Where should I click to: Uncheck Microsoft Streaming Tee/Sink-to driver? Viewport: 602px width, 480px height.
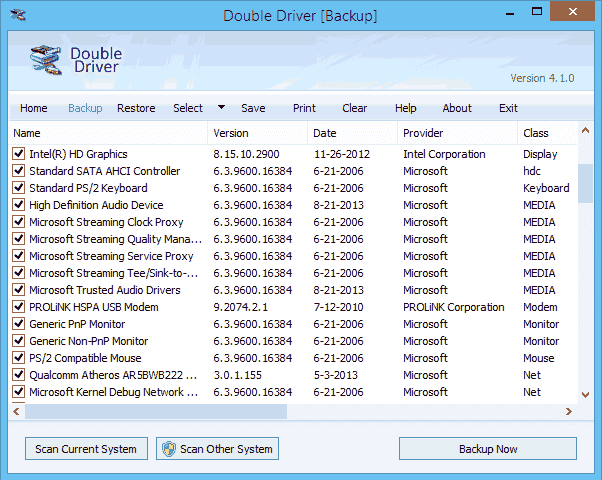pos(18,273)
